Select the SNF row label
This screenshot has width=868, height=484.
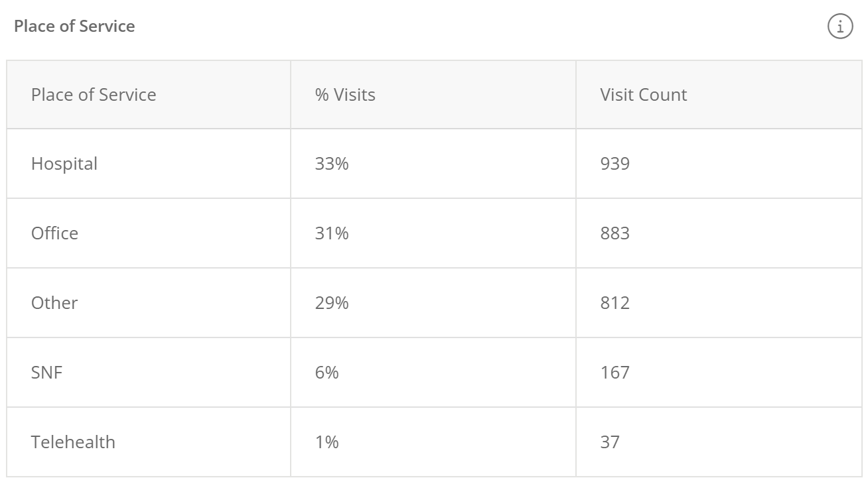point(46,373)
